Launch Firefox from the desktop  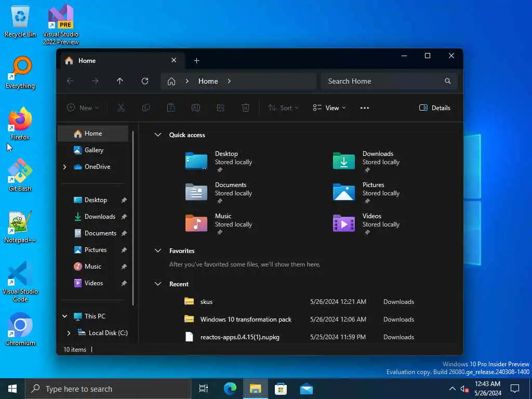coord(20,123)
